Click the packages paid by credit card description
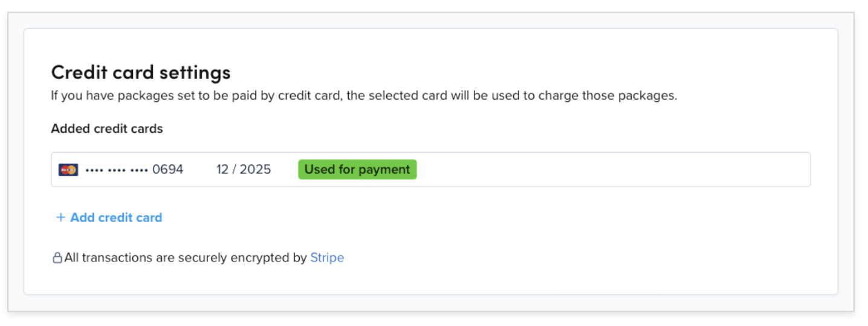 pyautogui.click(x=364, y=96)
